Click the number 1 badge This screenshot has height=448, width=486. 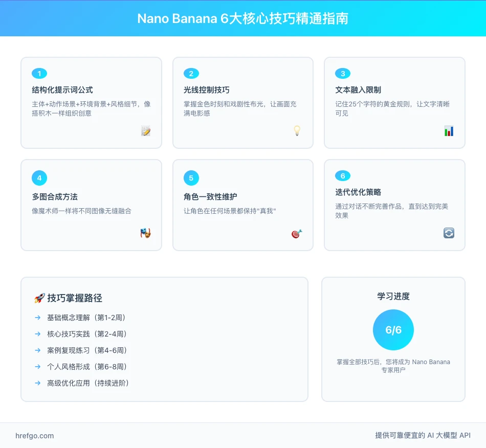39,74
